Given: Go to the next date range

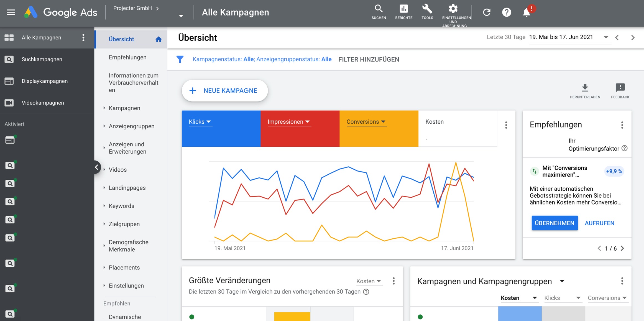Looking at the screenshot, I should (633, 37).
